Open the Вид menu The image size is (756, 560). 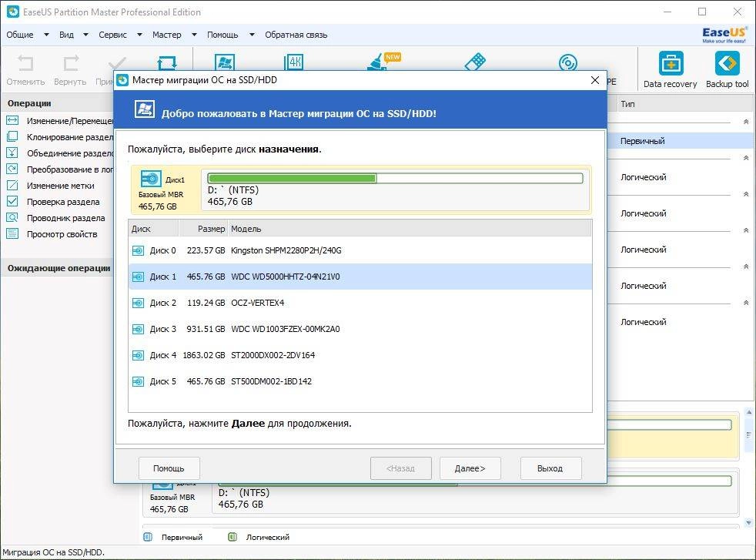[66, 35]
